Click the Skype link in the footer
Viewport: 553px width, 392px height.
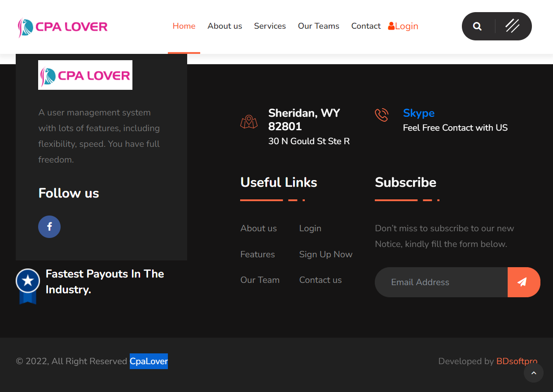pos(419,113)
